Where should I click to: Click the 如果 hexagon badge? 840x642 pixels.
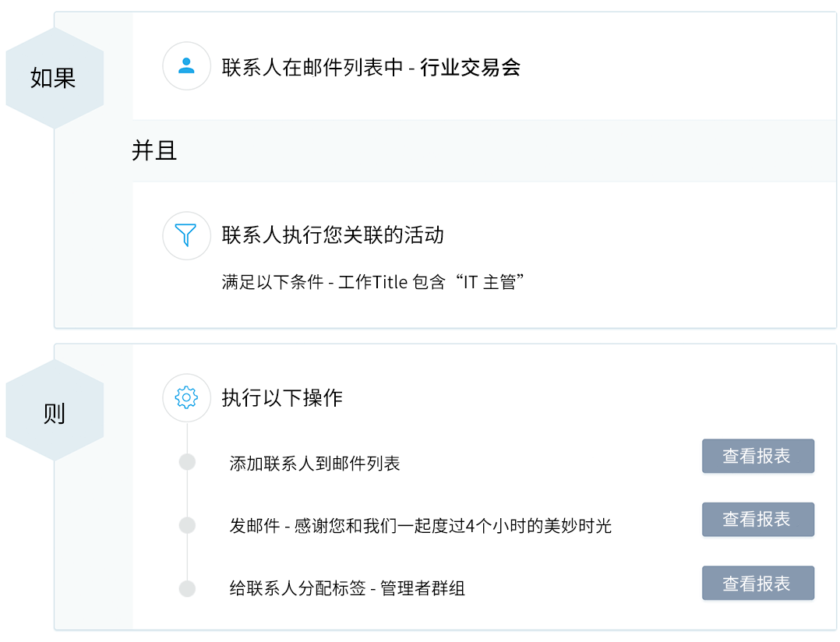(54, 78)
